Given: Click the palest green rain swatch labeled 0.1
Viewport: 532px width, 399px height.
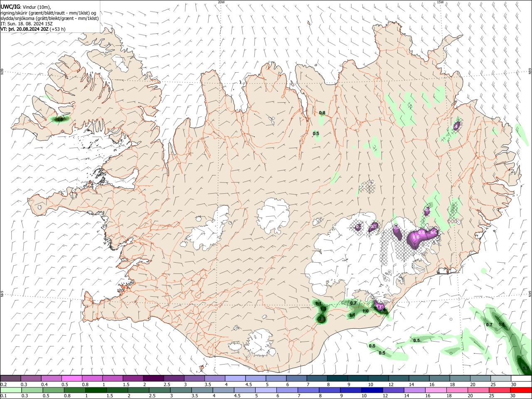Looking at the screenshot, I should point(11,390).
